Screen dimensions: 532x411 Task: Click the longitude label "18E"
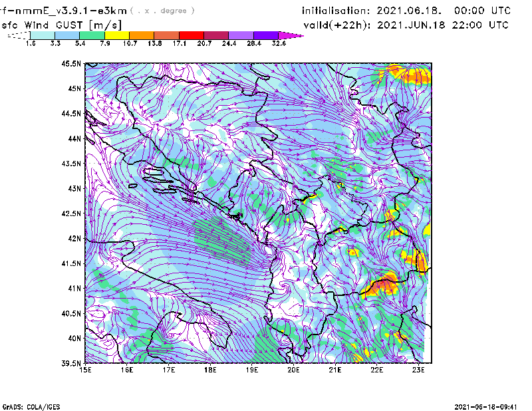210,370
